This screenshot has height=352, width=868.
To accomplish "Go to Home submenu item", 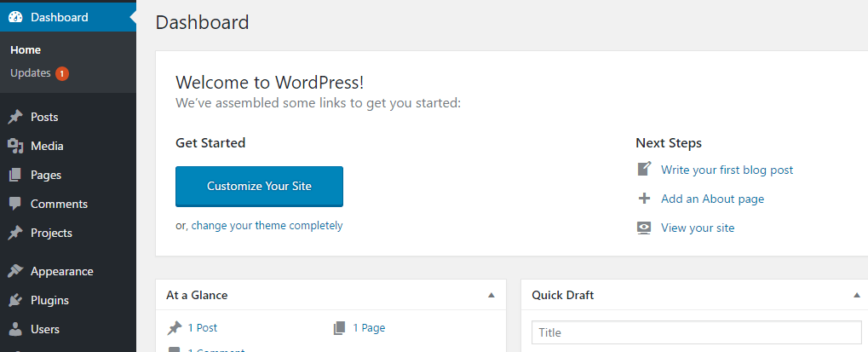I will click(26, 49).
